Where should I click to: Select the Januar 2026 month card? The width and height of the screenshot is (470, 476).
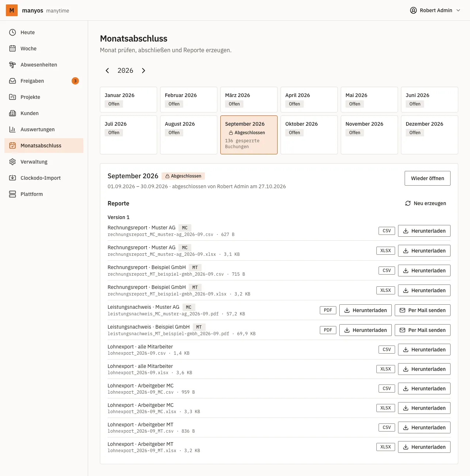pyautogui.click(x=129, y=100)
